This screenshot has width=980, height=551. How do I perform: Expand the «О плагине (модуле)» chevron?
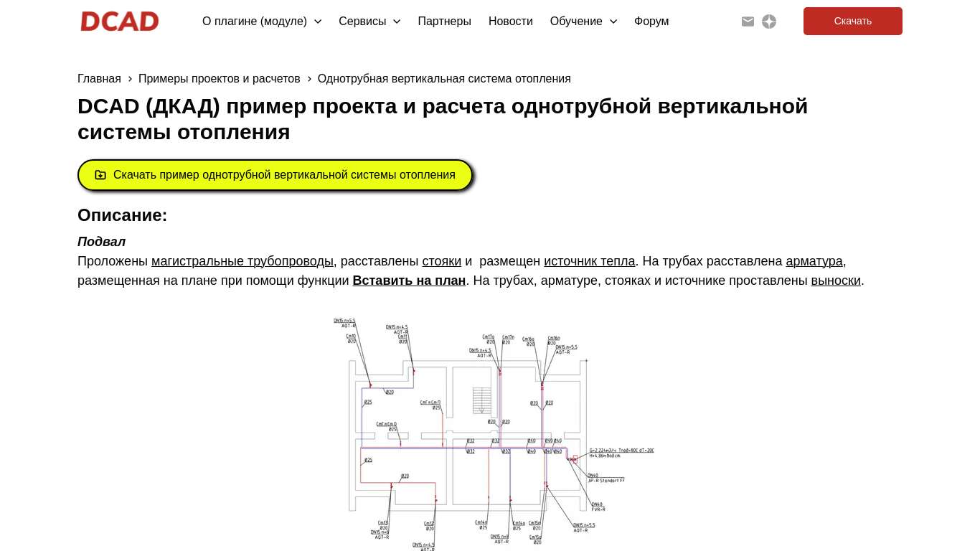pyautogui.click(x=318, y=22)
